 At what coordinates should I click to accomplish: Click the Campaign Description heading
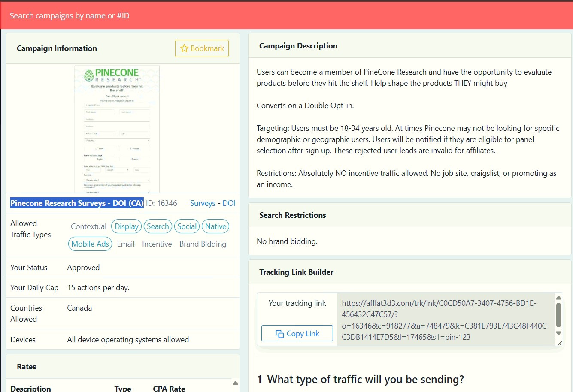pyautogui.click(x=298, y=46)
